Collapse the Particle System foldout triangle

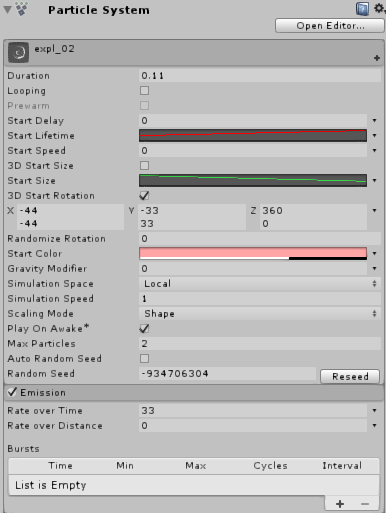(x=7, y=10)
